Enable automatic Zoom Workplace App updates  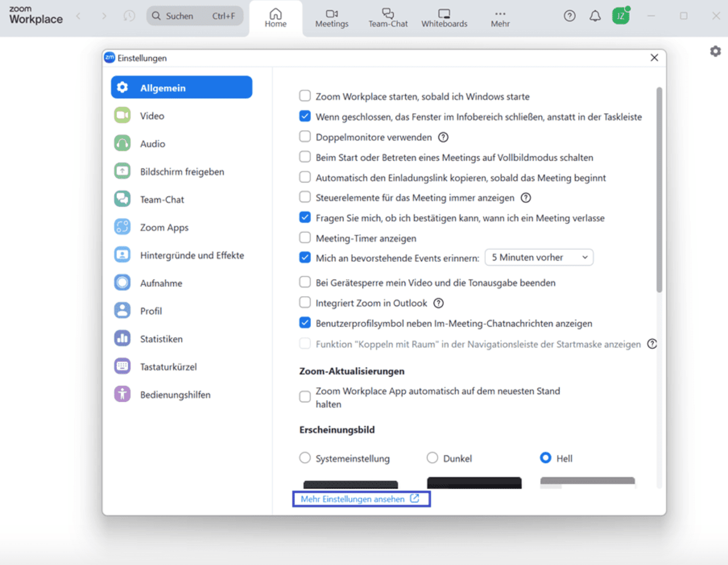point(305,397)
